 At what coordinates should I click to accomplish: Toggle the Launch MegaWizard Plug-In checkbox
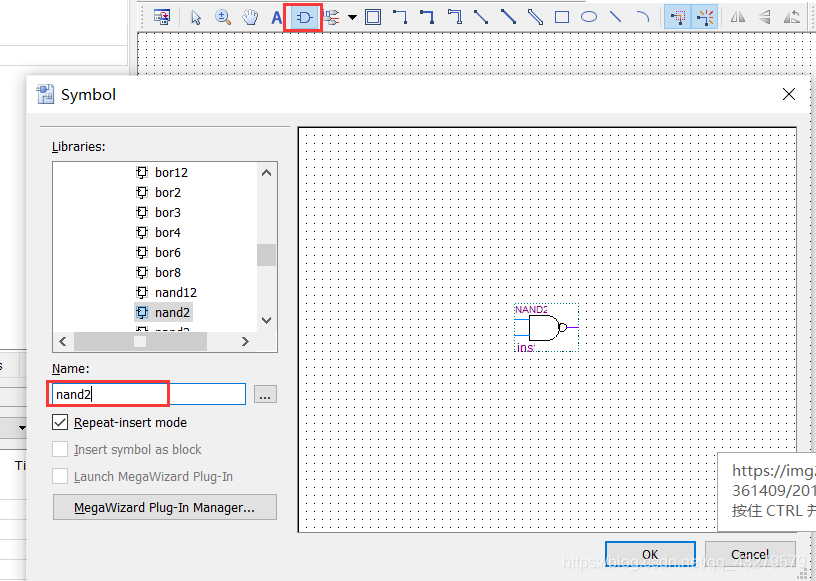60,476
